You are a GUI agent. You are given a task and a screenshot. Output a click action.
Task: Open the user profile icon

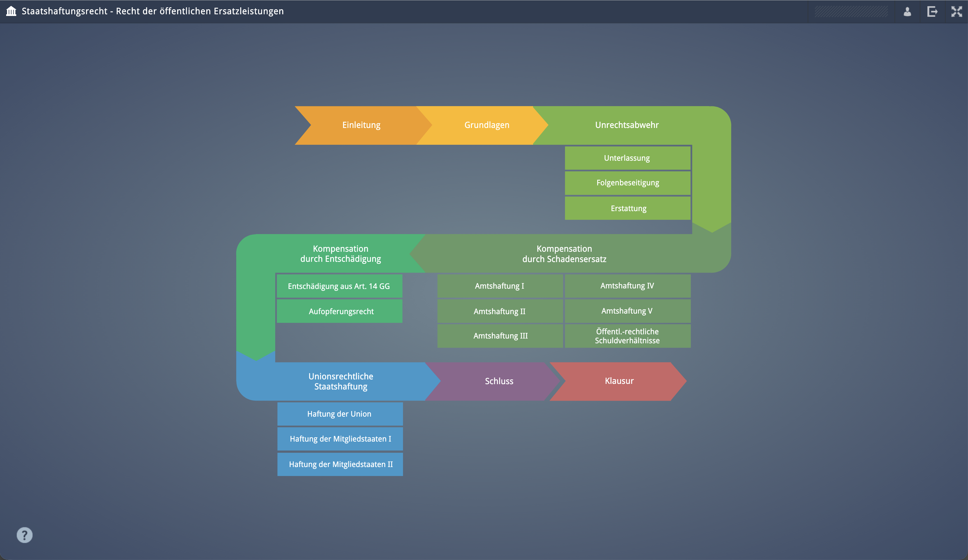907,11
